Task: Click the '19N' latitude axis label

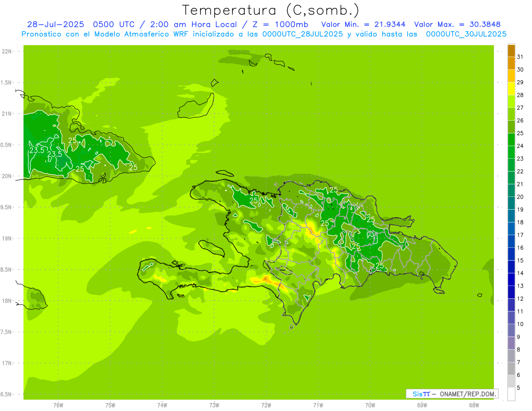Action: pos(8,238)
